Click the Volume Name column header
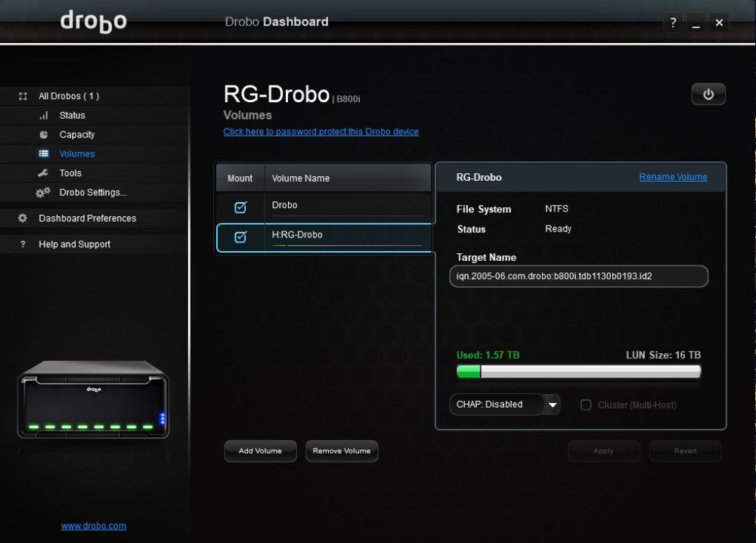Screen dimensions: 756x543 [x=348, y=178]
